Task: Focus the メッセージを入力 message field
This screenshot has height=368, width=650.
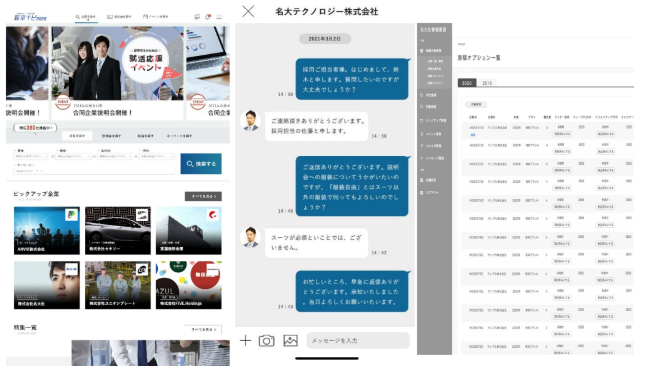Action: click(x=358, y=341)
